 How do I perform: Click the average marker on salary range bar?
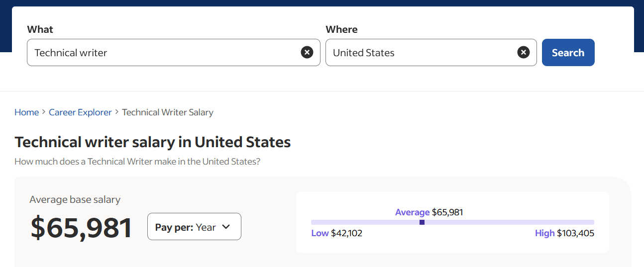click(x=422, y=222)
